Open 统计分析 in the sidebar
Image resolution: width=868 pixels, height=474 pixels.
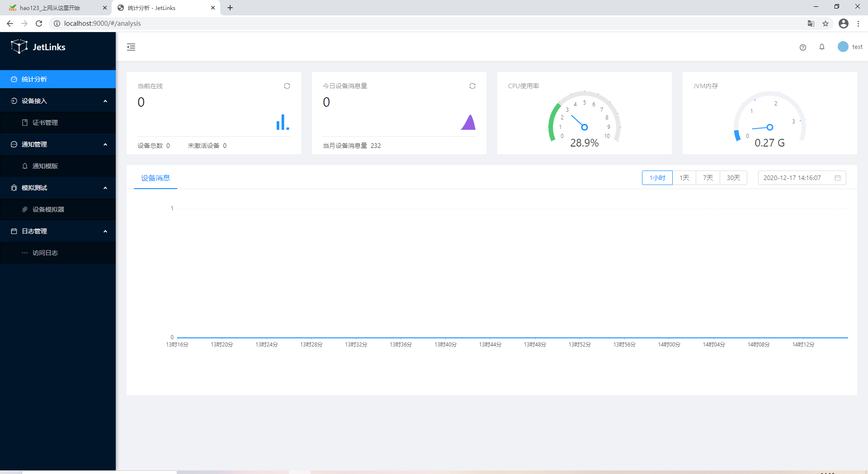(34, 79)
